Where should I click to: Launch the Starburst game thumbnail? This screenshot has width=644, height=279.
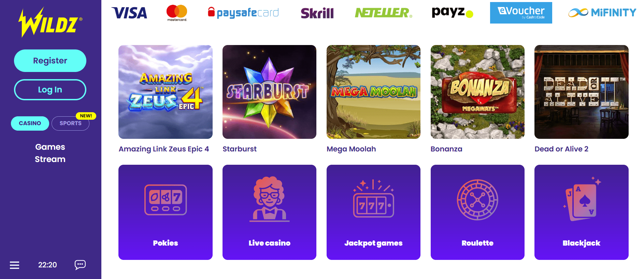(269, 92)
